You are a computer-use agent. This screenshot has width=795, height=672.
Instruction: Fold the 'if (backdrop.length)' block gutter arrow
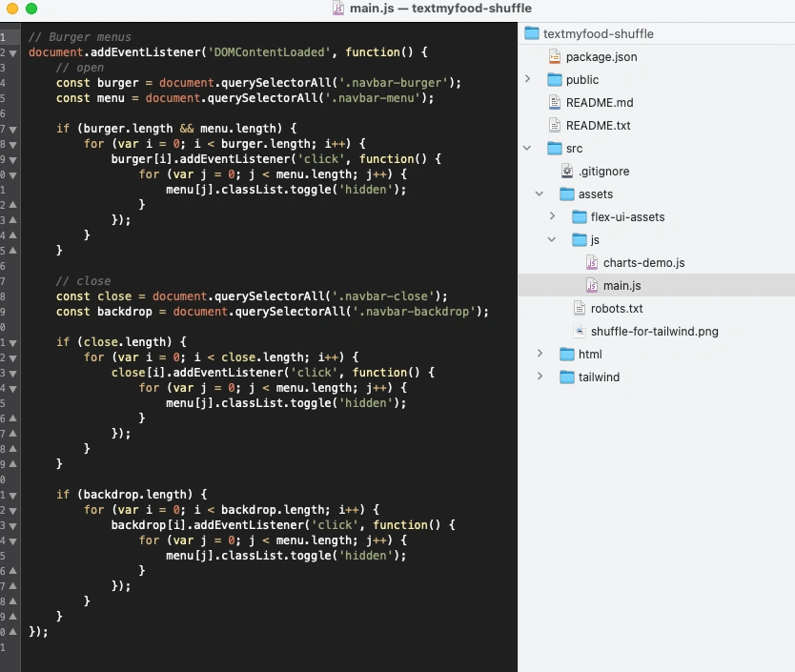[x=12, y=495]
